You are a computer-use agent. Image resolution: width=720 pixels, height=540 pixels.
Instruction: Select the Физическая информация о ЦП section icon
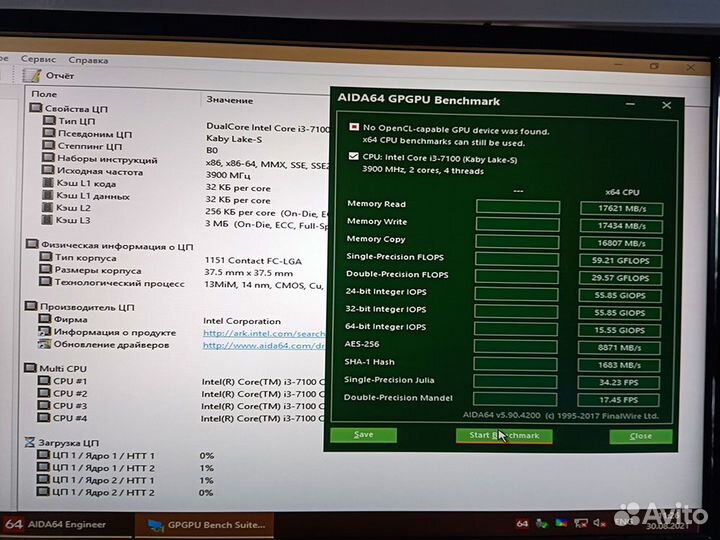[32, 244]
